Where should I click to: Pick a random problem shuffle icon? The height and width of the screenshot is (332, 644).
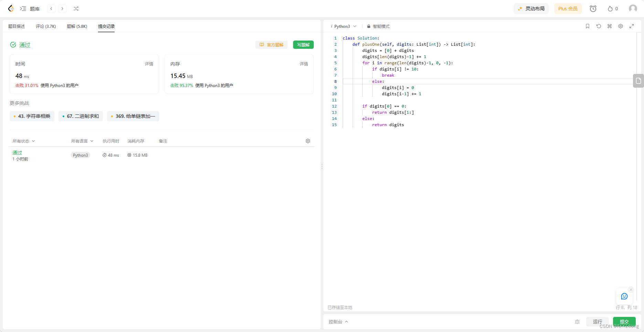76,9
